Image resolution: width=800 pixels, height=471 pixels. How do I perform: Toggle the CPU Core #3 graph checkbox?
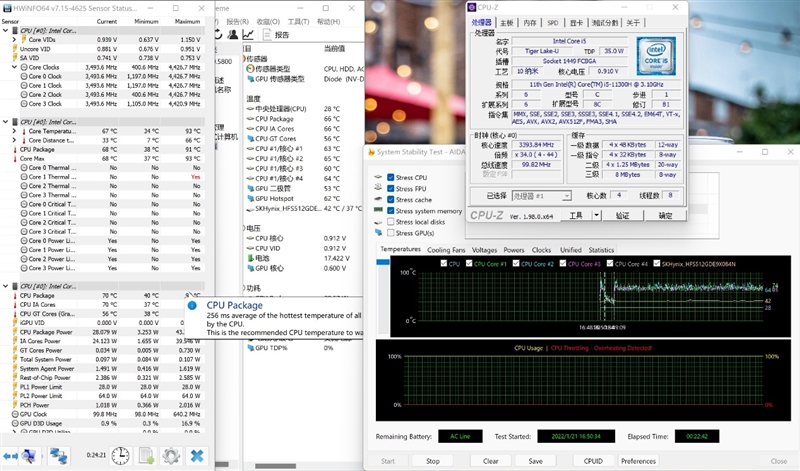coord(563,264)
